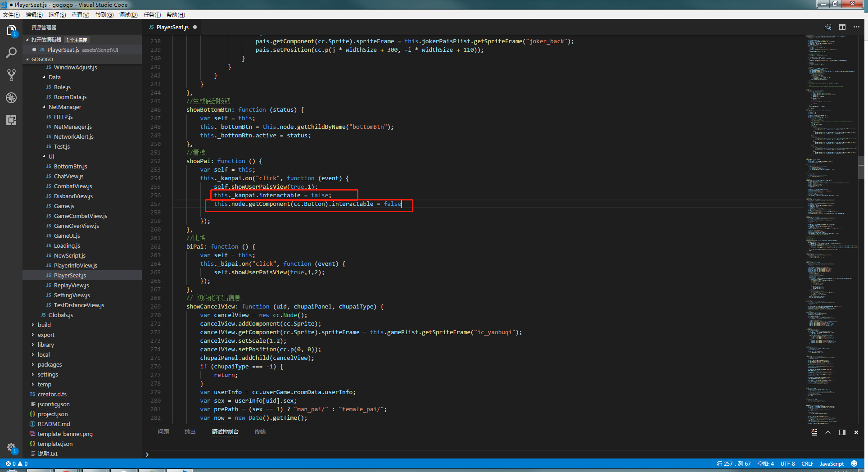Switch to the 问题 panel tab
This screenshot has height=472, width=868.
click(163, 431)
